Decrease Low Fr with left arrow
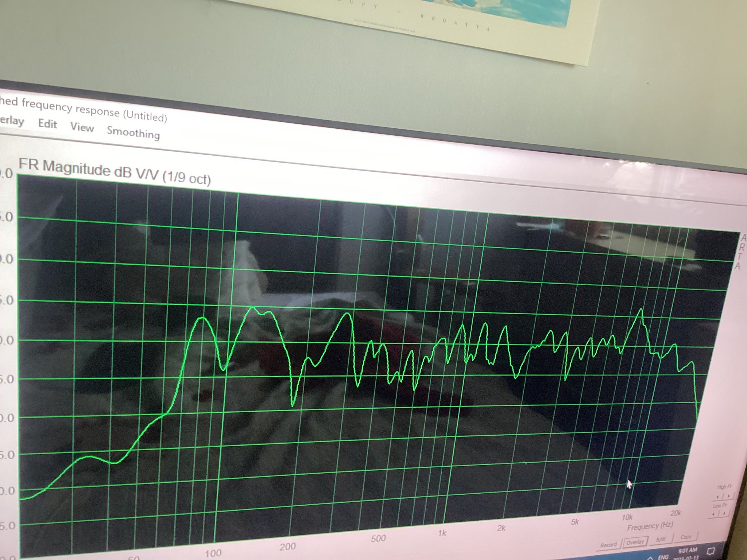This screenshot has width=747, height=560. (x=713, y=514)
